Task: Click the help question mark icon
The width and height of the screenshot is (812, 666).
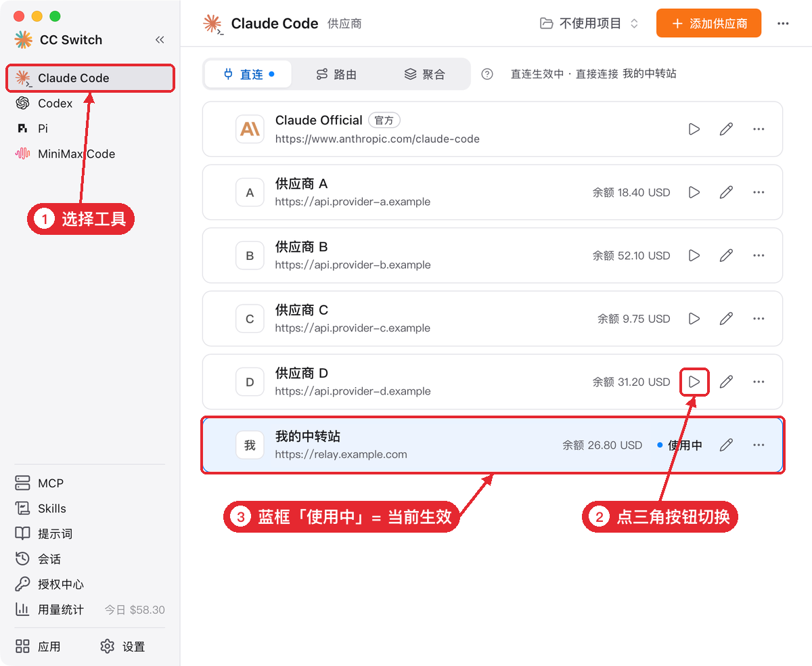Action: [x=487, y=74]
